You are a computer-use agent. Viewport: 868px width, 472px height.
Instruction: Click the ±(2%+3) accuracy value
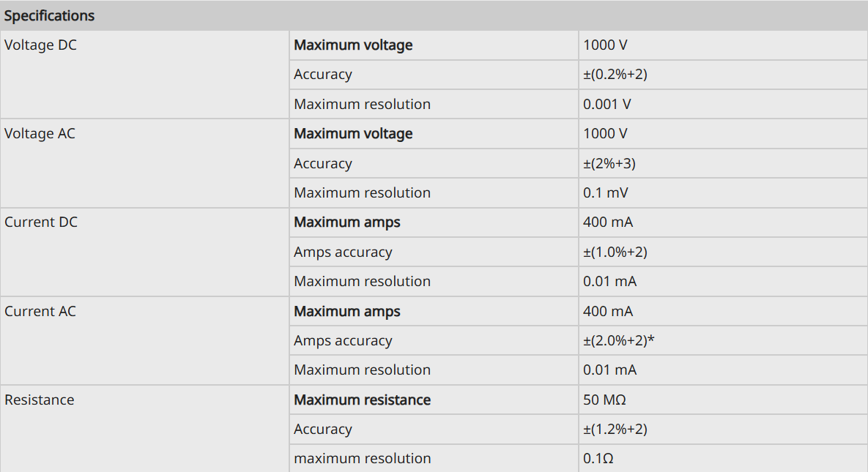click(609, 163)
